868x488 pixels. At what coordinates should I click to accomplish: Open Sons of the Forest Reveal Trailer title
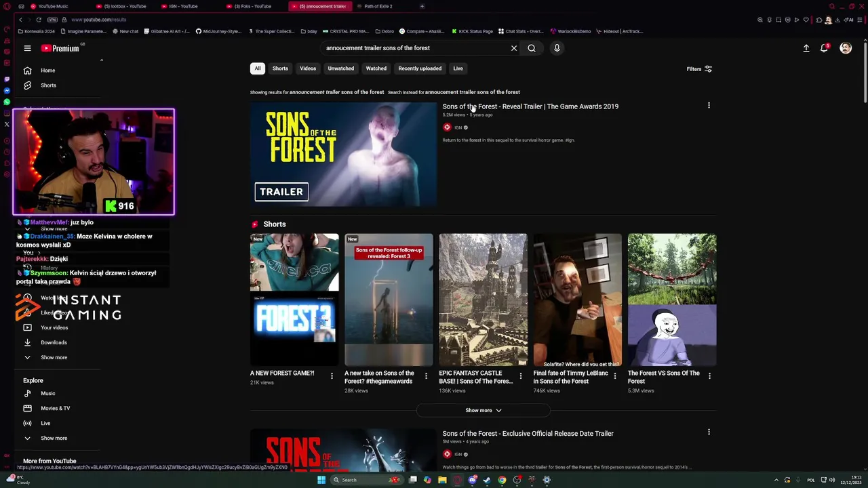[530, 106]
